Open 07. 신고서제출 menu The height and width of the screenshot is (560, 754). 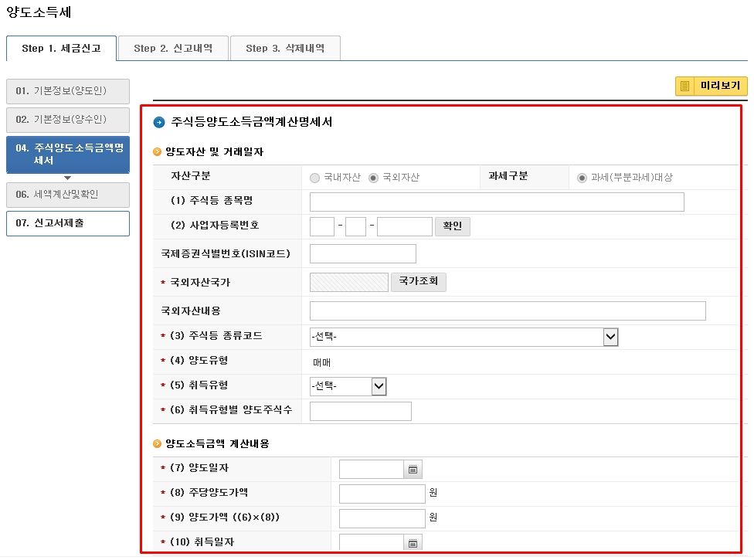pyautogui.click(x=68, y=223)
